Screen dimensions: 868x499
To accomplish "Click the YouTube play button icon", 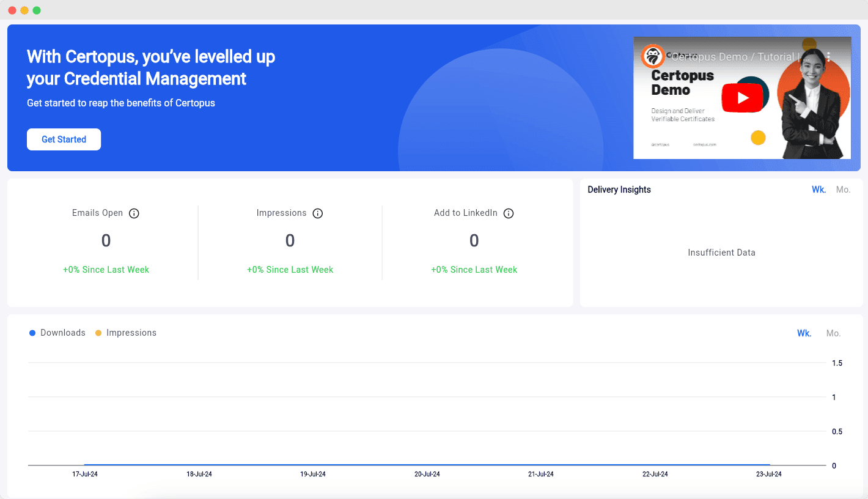I will pos(743,97).
